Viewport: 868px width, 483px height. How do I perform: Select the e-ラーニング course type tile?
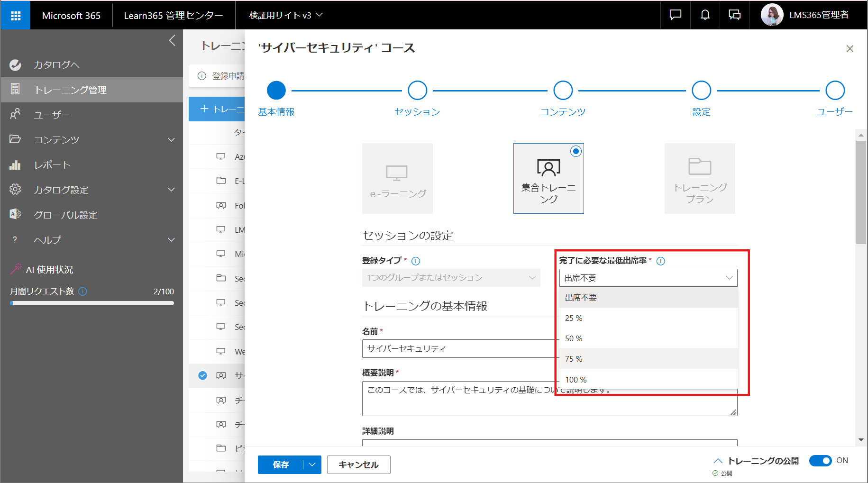click(397, 179)
